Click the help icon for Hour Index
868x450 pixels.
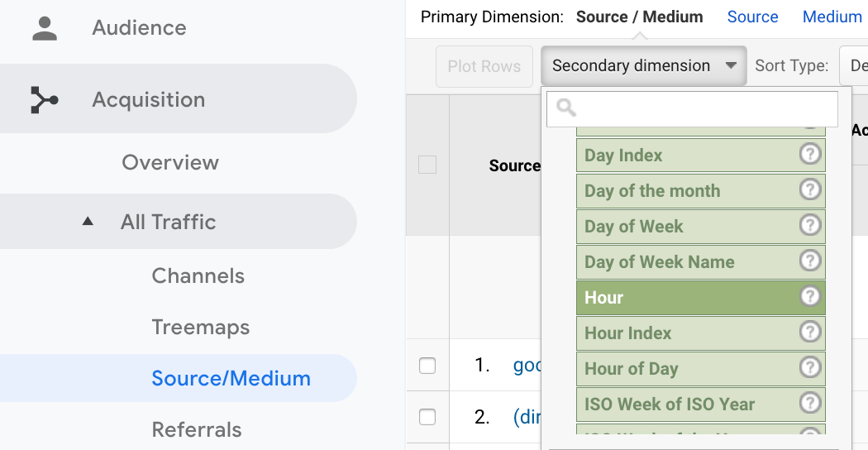tap(810, 332)
